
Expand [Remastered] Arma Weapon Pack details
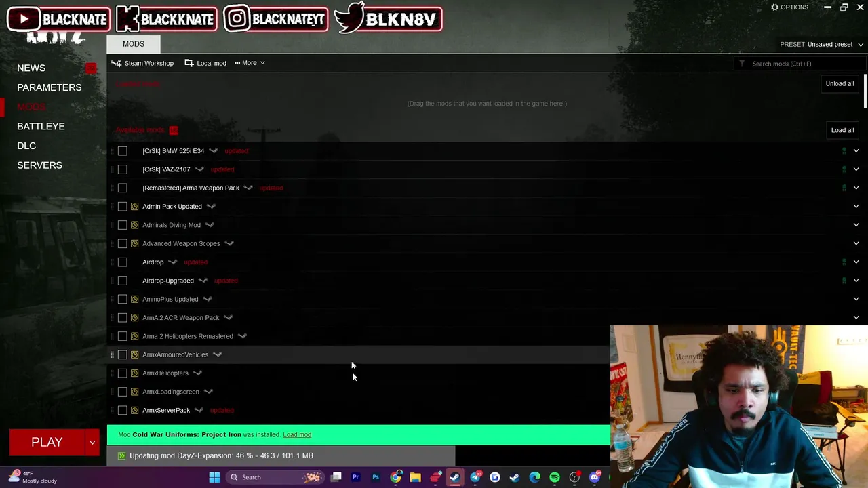tap(856, 188)
